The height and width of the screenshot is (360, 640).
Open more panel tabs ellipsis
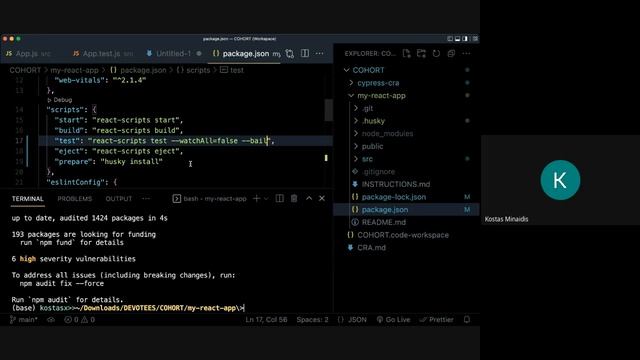146,199
